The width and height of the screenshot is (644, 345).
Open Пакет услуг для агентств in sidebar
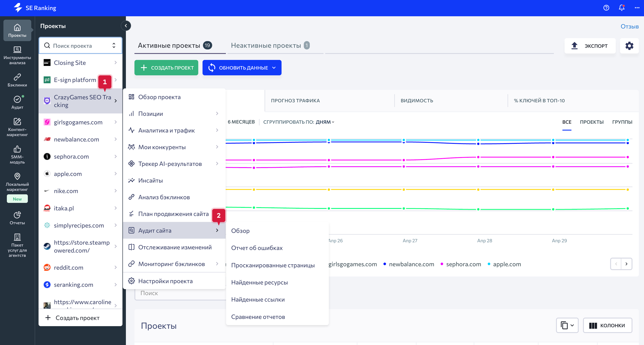coord(17,245)
